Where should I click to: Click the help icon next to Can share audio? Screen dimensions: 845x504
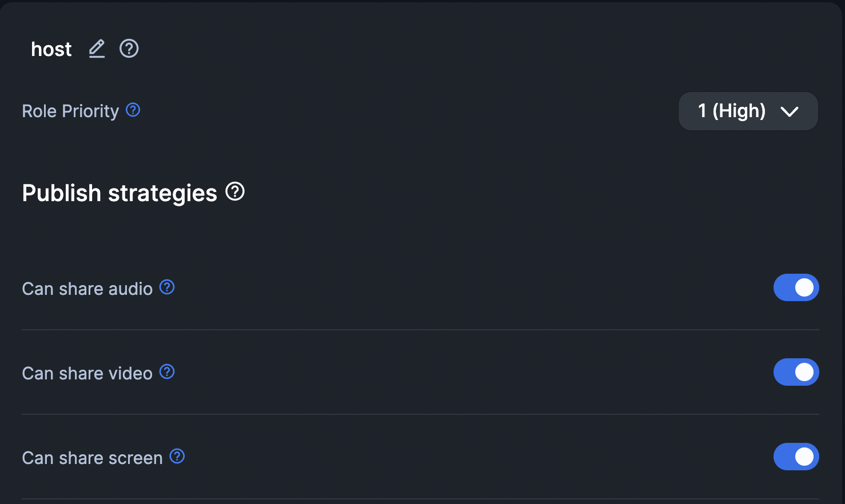point(167,287)
